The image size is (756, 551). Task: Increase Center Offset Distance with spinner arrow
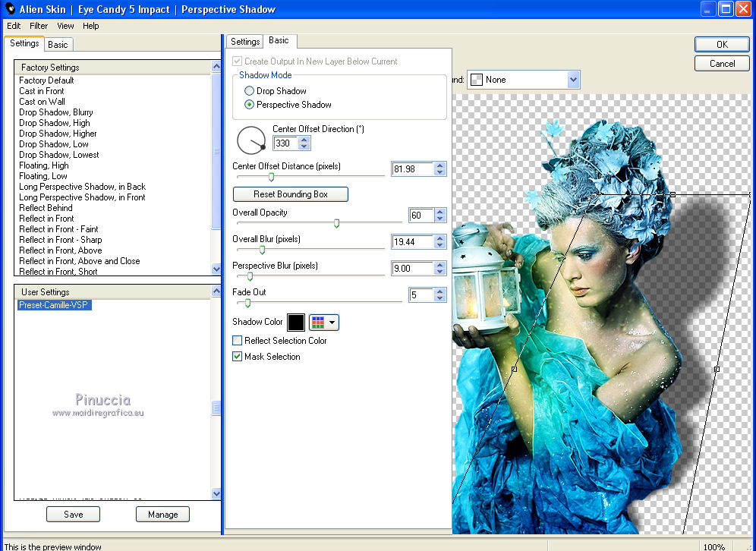tap(441, 165)
